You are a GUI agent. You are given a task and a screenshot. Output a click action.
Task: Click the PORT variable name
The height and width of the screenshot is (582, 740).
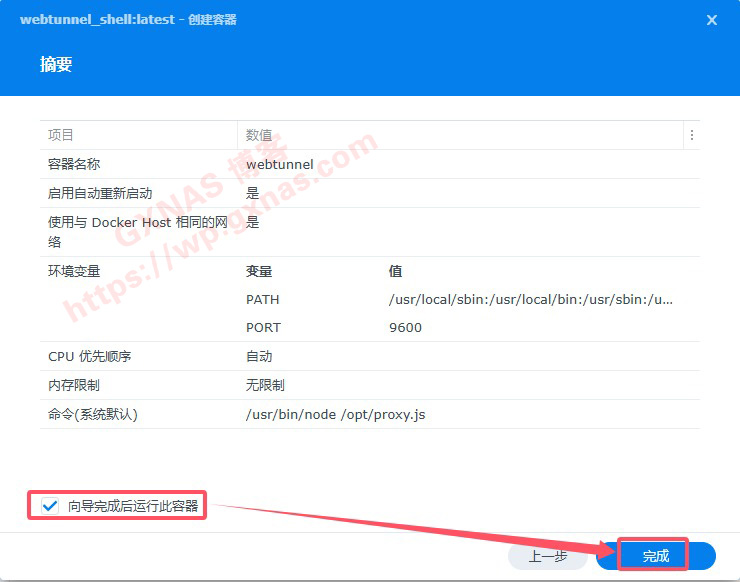(263, 327)
